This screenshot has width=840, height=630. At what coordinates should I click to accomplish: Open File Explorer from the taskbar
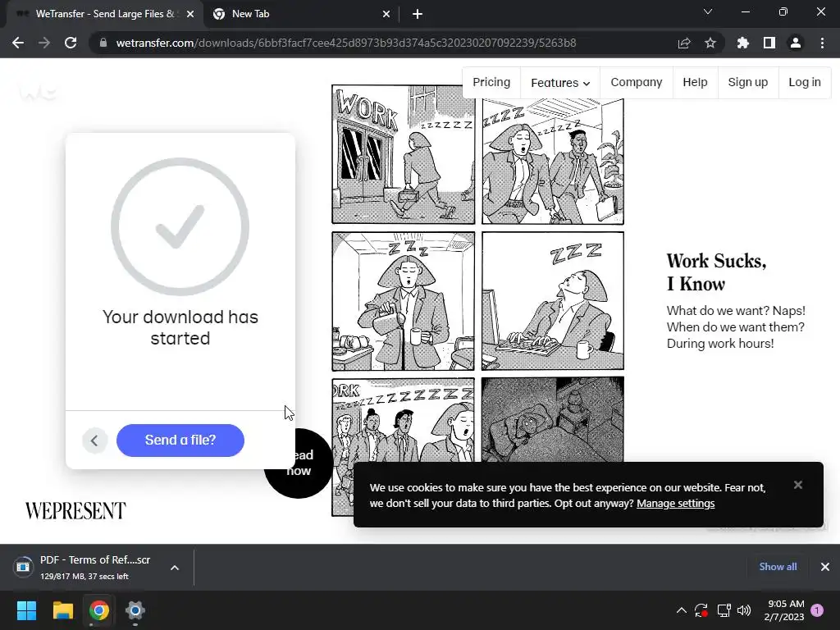coord(62,610)
